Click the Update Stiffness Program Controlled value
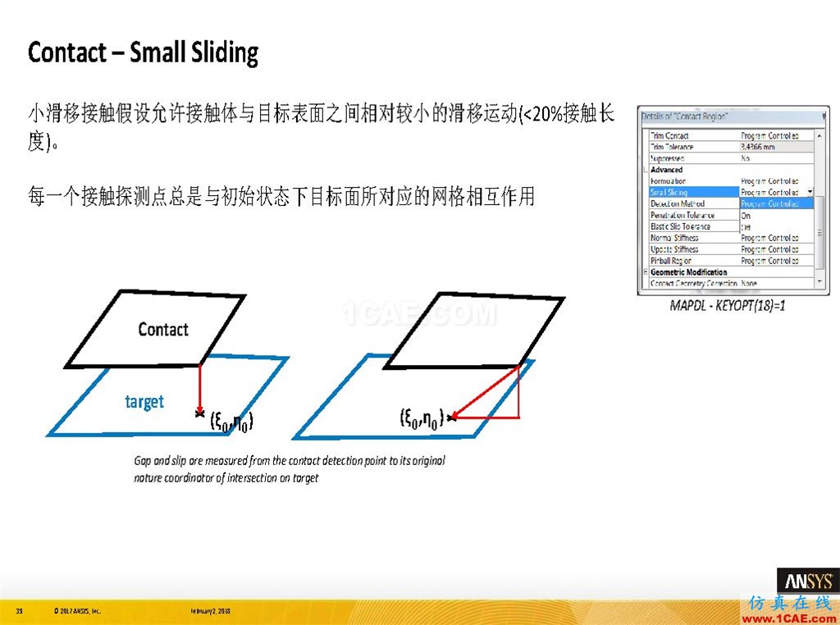Image resolution: width=840 pixels, height=625 pixels. 769,249
